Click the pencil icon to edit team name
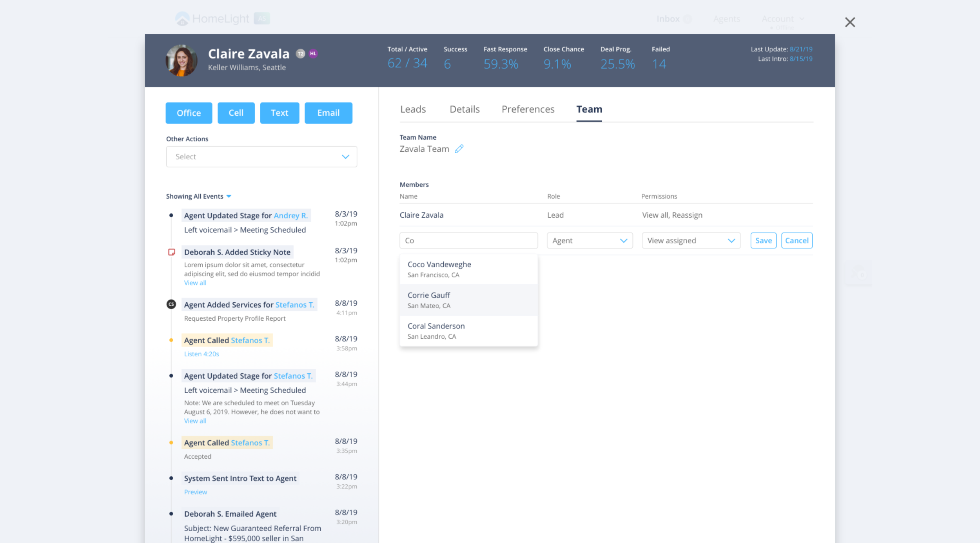This screenshot has width=980, height=543. pos(459,149)
